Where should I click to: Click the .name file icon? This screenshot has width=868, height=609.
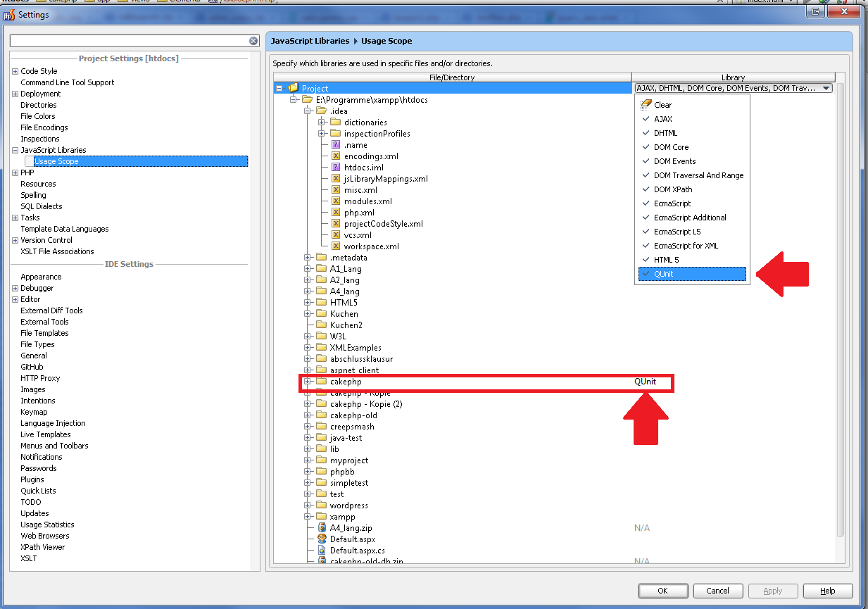(x=336, y=144)
